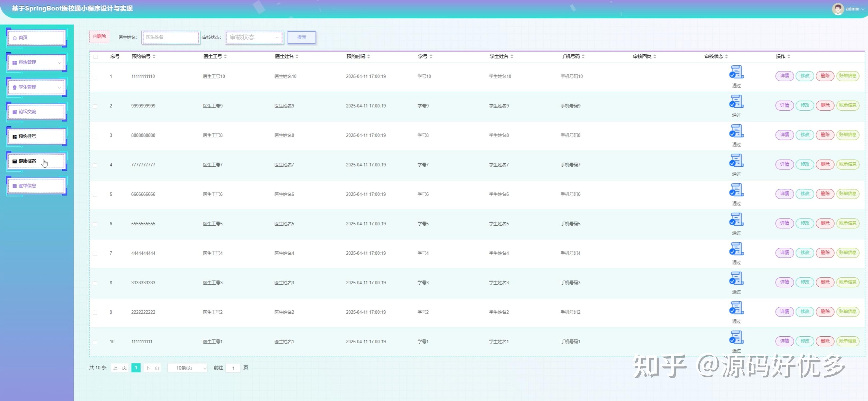This screenshot has width=868, height=401.
Task: Click 详情 for 医生姓名7
Action: click(x=784, y=164)
